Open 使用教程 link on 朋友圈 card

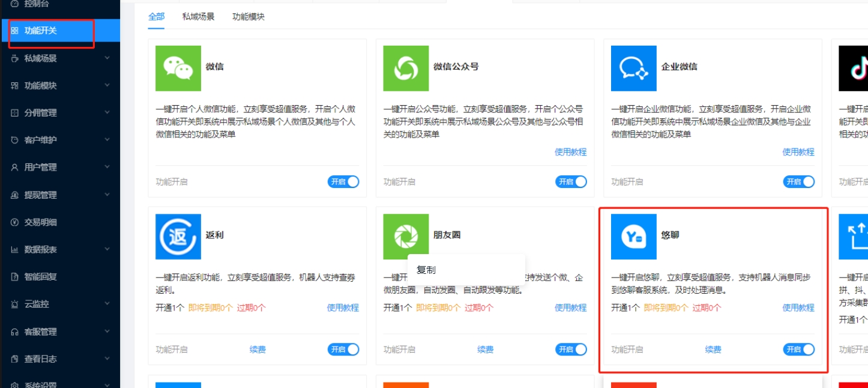pyautogui.click(x=571, y=308)
